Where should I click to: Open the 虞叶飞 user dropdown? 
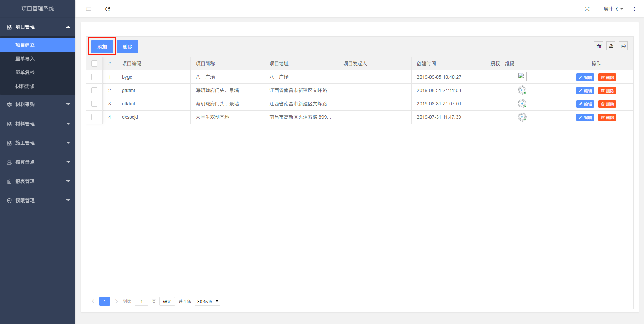613,9
